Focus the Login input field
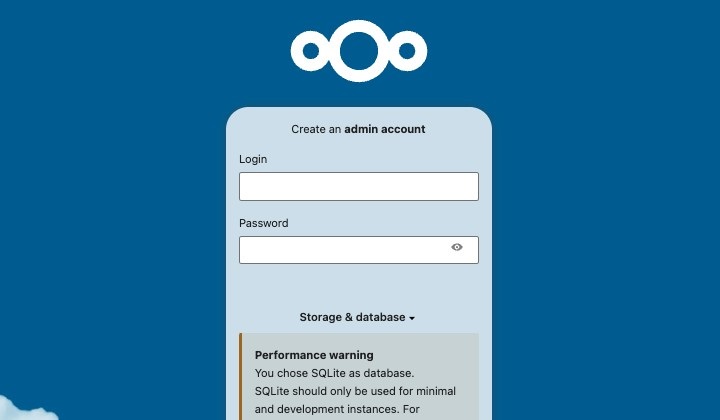Image resolution: width=720 pixels, height=420 pixels. (x=358, y=186)
